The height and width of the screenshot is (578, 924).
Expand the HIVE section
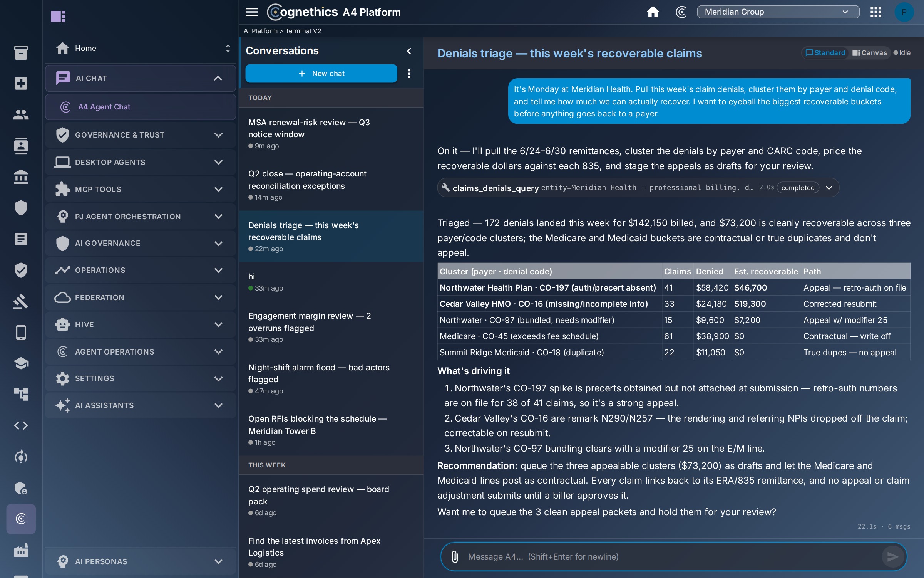tap(141, 324)
